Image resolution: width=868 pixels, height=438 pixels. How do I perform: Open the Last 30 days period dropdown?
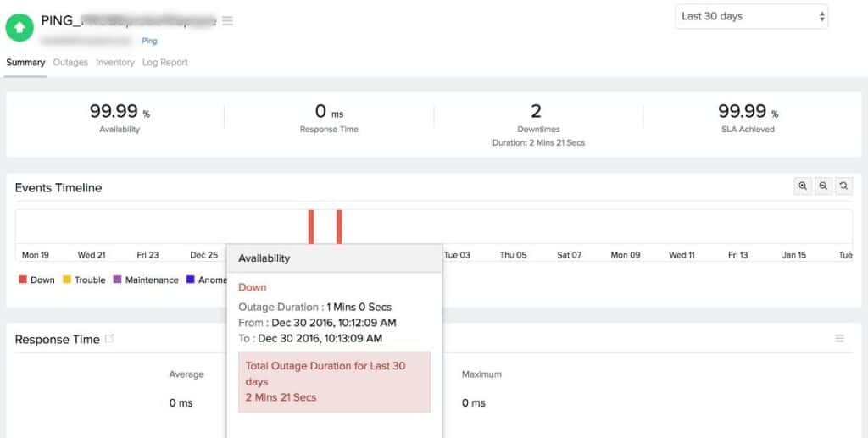tap(751, 17)
